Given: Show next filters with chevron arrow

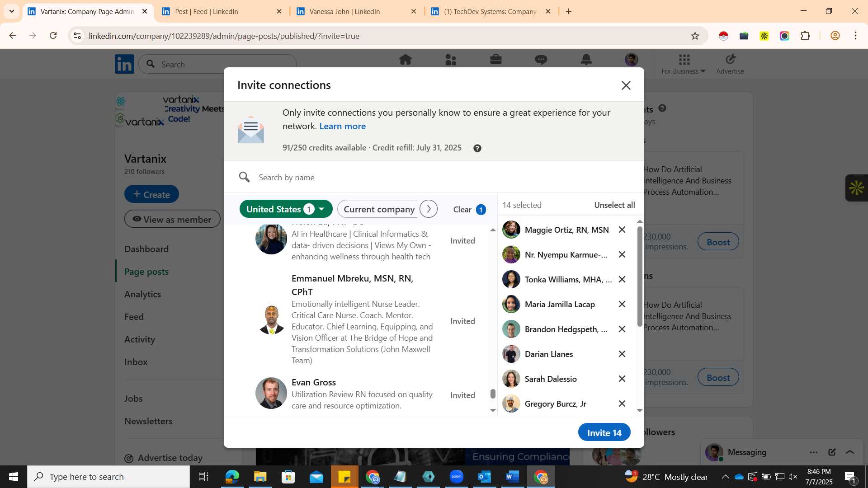Looking at the screenshot, I should (x=428, y=209).
